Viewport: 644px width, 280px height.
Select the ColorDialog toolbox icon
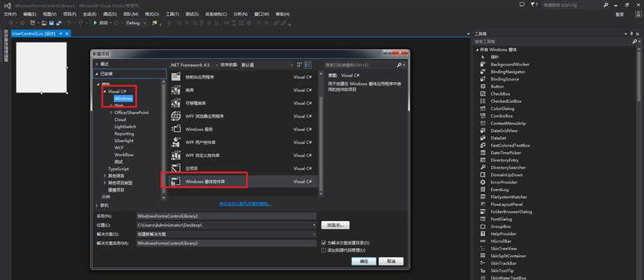point(483,109)
